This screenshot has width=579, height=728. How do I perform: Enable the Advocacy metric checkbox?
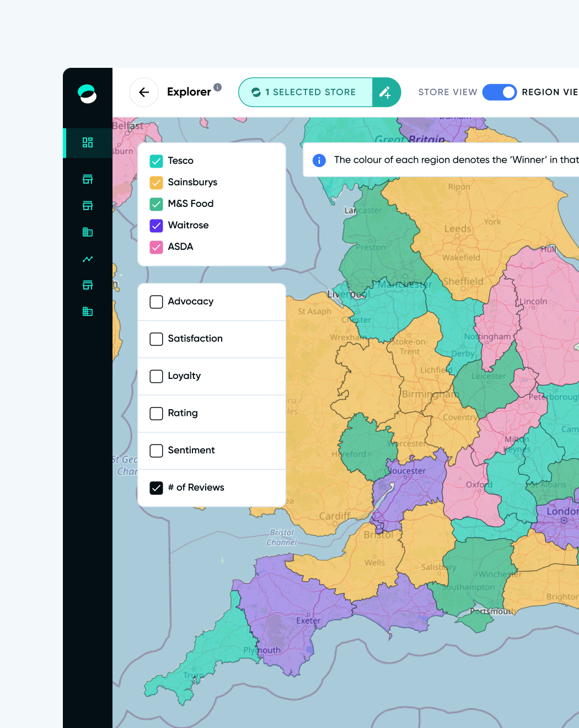click(157, 302)
